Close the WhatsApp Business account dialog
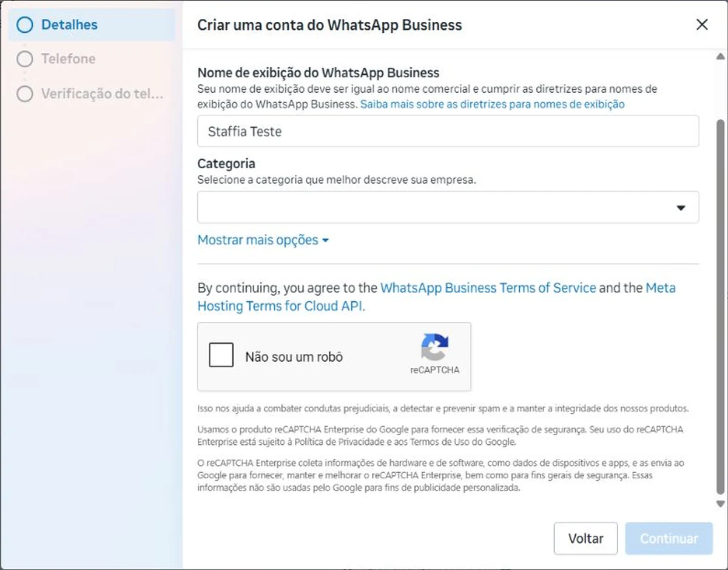 tap(702, 24)
